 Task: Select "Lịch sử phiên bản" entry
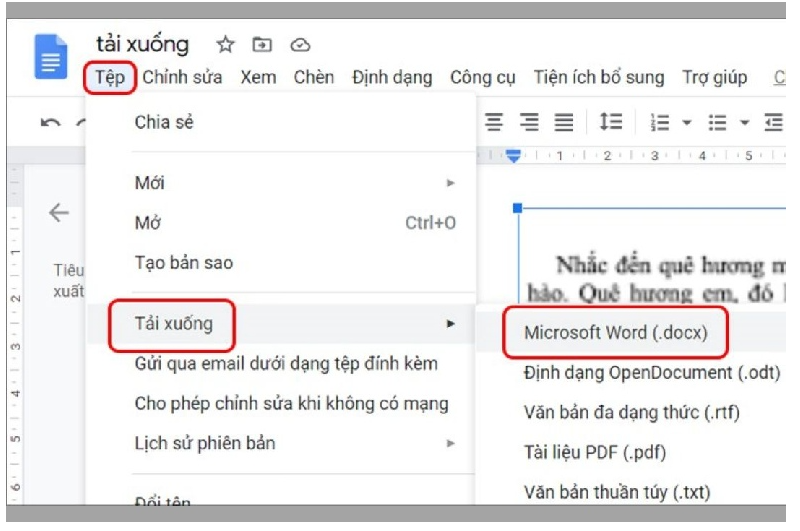click(x=281, y=443)
